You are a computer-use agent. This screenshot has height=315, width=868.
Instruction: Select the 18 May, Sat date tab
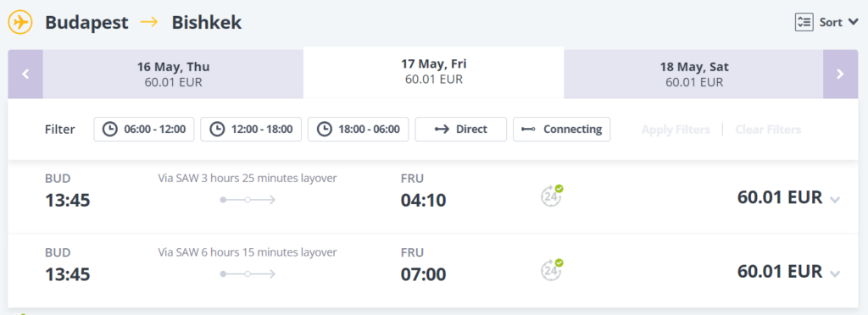tap(693, 74)
